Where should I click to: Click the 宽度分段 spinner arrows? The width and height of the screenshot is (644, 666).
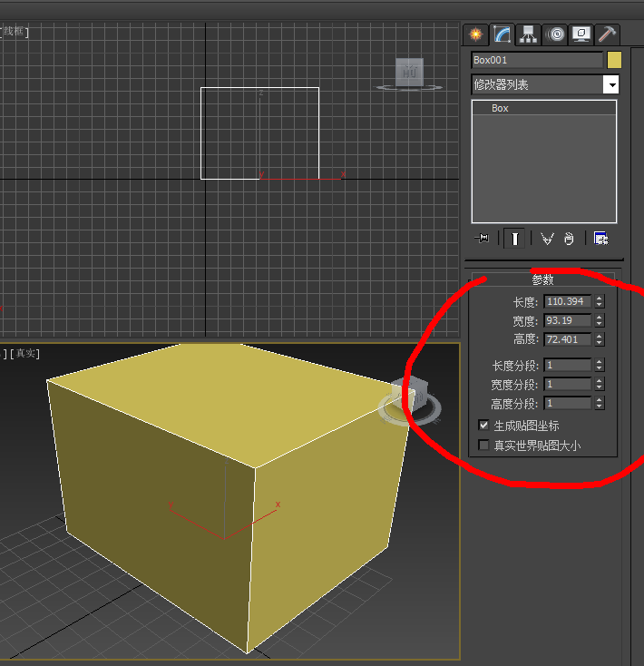599,385
